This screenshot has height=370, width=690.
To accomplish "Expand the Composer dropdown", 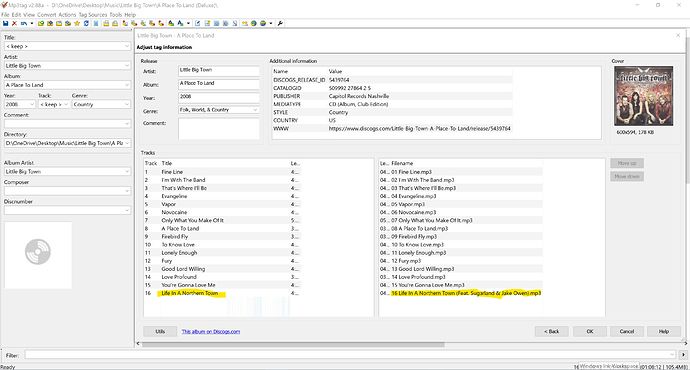I will tap(127, 191).
